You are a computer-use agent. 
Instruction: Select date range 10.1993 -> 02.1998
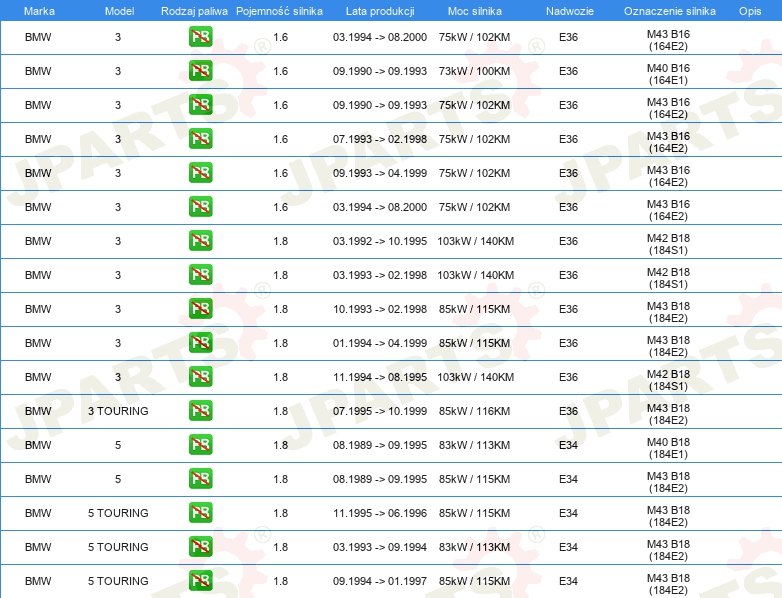[380, 309]
